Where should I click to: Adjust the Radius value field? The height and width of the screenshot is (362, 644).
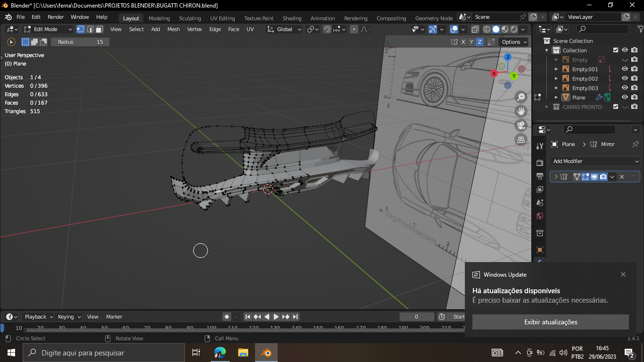pyautogui.click(x=80, y=42)
